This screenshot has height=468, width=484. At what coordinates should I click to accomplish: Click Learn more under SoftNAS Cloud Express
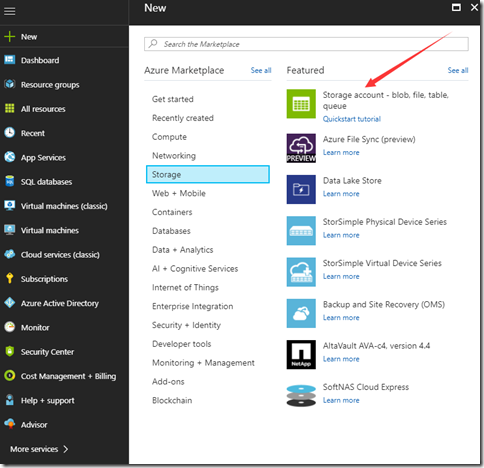(341, 400)
